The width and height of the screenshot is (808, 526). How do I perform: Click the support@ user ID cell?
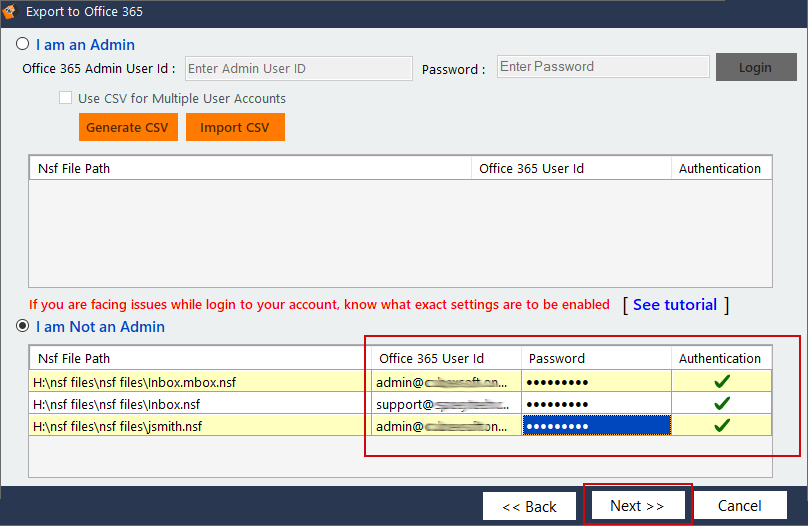(x=446, y=404)
